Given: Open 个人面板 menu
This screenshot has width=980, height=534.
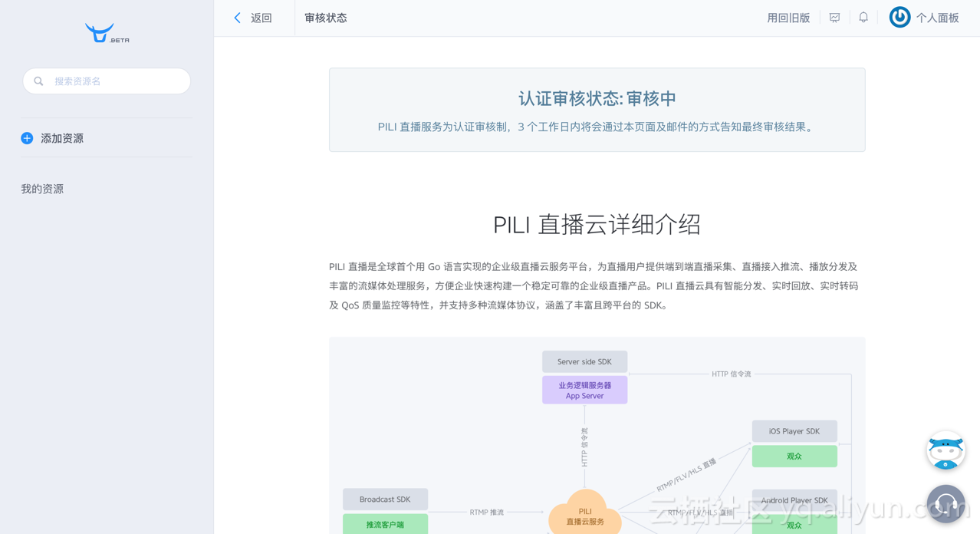Looking at the screenshot, I should point(937,18).
